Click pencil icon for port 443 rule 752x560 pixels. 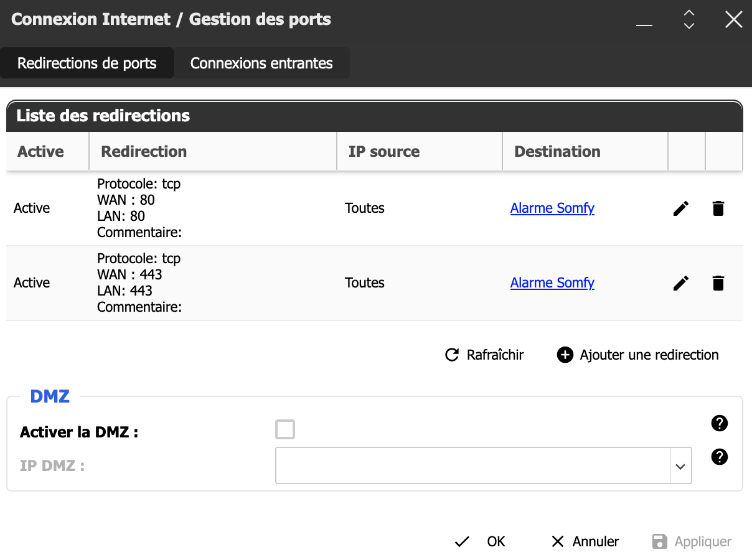(x=681, y=283)
